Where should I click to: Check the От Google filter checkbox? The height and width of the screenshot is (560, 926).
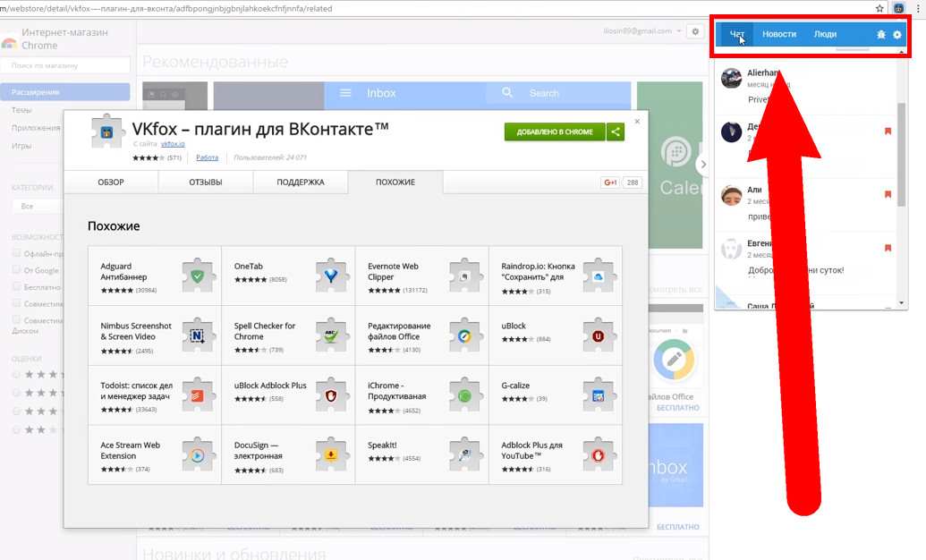pyautogui.click(x=16, y=270)
